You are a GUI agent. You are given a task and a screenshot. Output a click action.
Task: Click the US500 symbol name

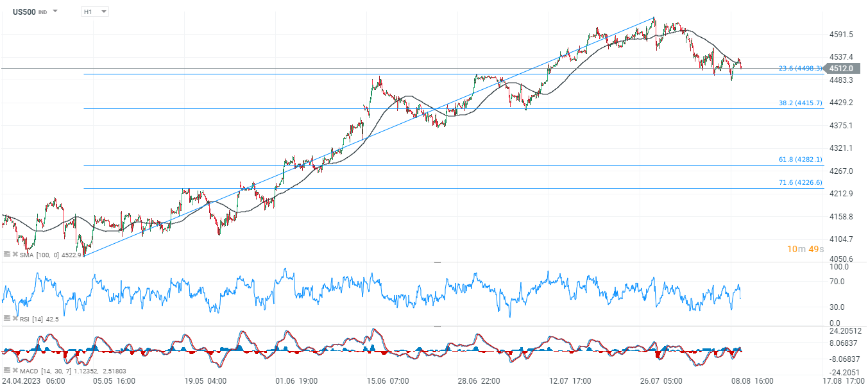click(x=24, y=12)
